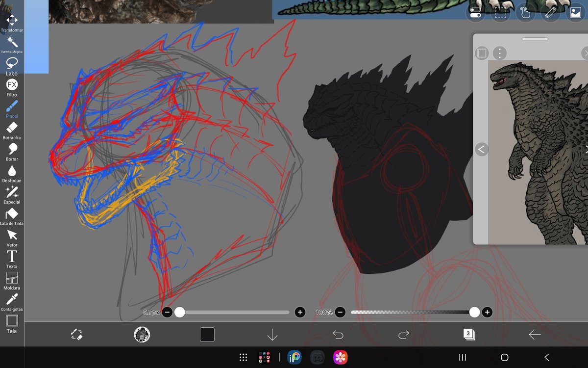Image resolution: width=588 pixels, height=368 pixels.
Task: Open the Moldura frame divider tool
Action: (12, 281)
